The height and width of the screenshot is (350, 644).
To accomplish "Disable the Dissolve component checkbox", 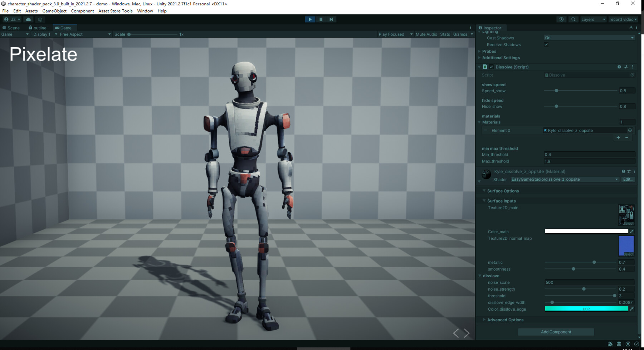I will click(492, 67).
